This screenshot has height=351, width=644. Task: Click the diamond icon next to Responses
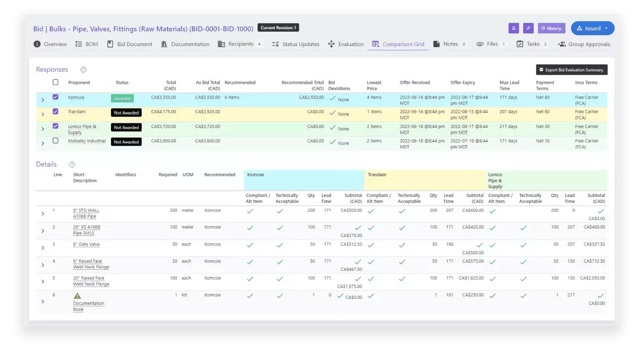[84, 69]
